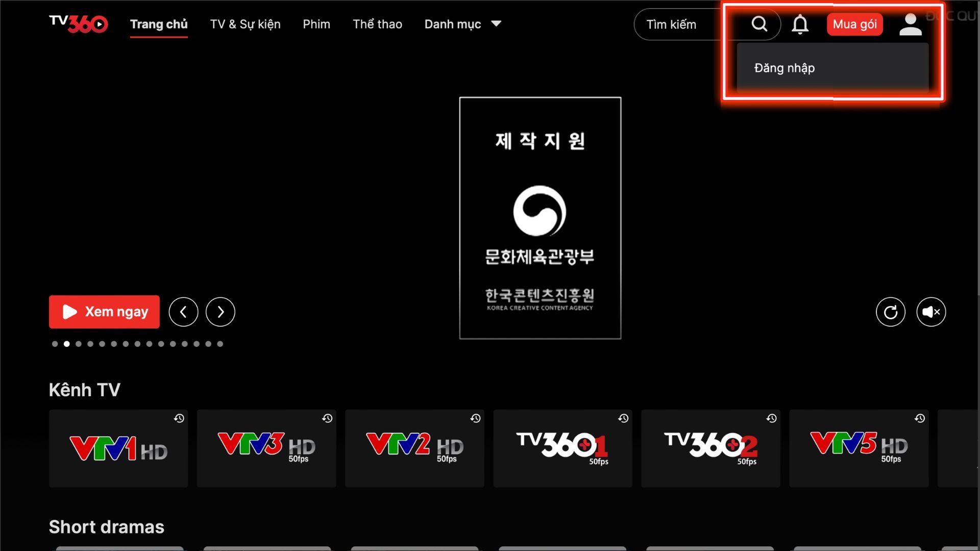Screen dimensions: 980x551
Task: Open TV360 logo home link
Action: coord(78,23)
